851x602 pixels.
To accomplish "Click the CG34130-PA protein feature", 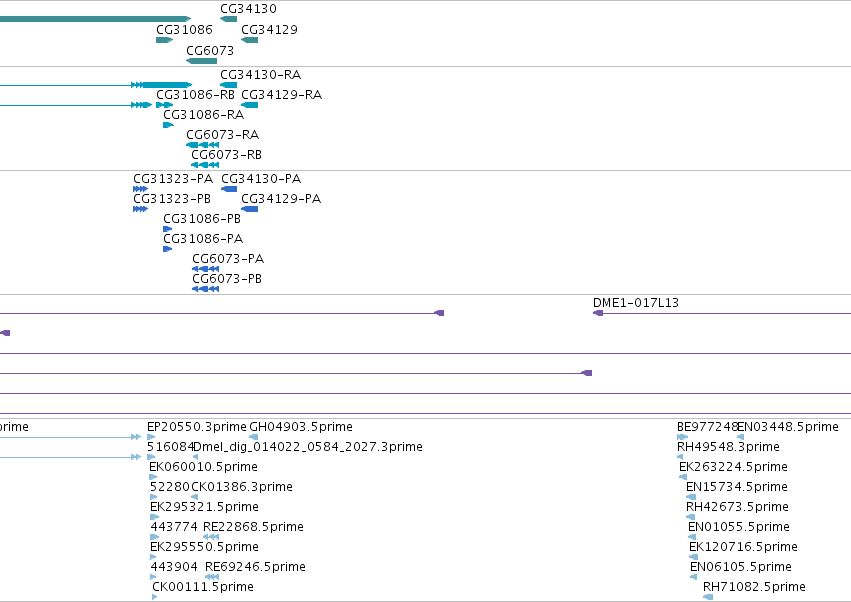I will point(229,189).
